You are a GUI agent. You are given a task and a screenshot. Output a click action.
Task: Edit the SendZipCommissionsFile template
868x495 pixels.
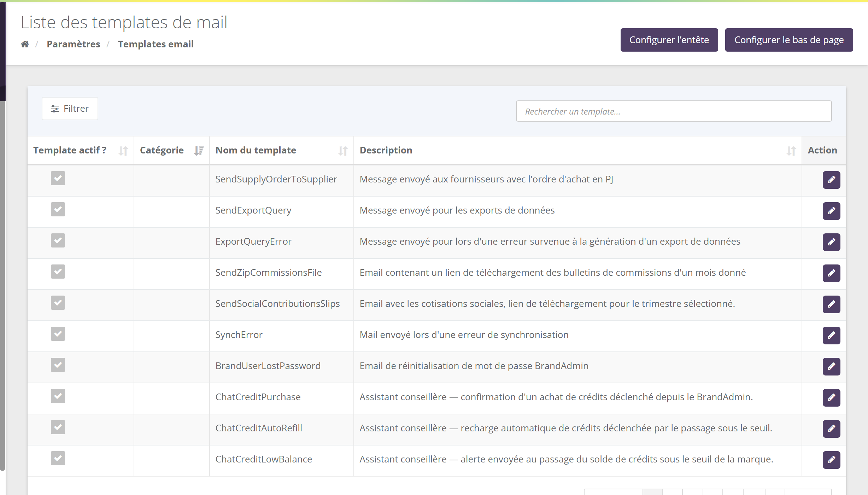[831, 273]
